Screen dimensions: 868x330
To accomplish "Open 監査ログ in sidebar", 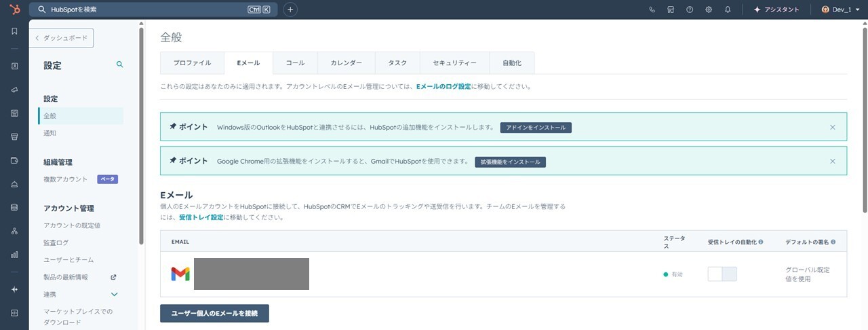I will 56,242.
